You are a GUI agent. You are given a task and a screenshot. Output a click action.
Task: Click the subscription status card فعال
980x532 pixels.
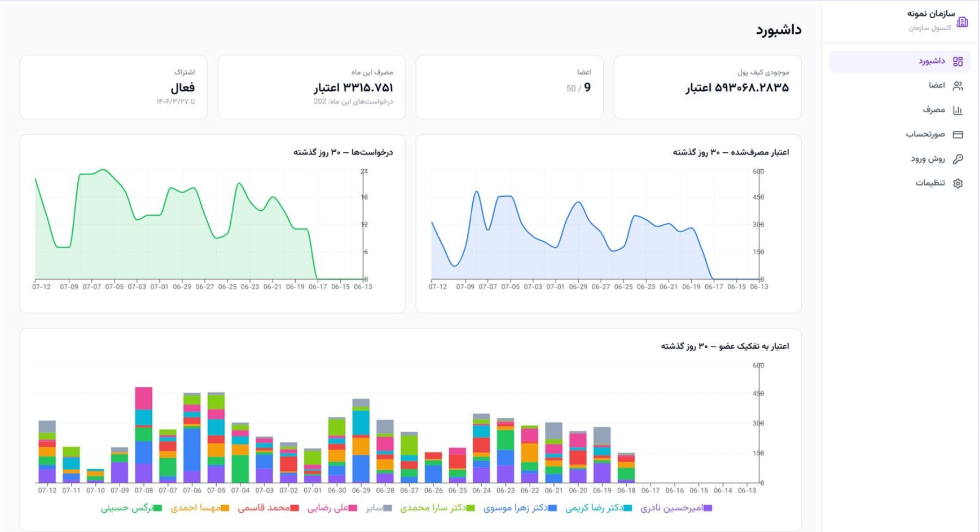pos(113,87)
